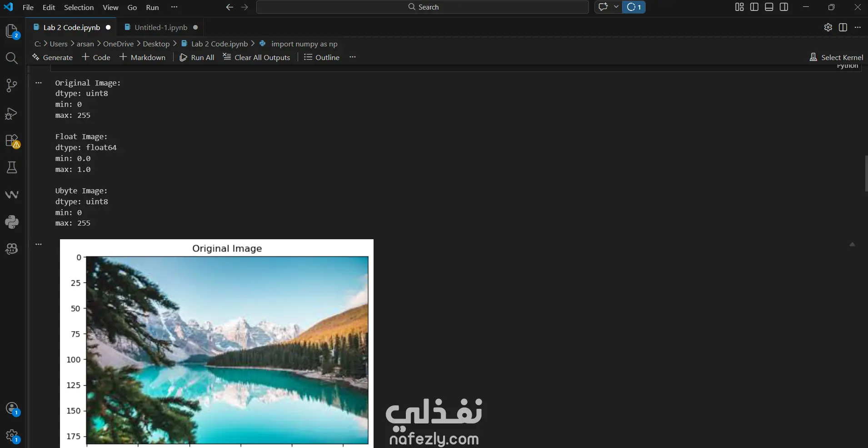Screen dimensions: 868x448
Task: Open the notebook Outline
Action: click(x=322, y=57)
